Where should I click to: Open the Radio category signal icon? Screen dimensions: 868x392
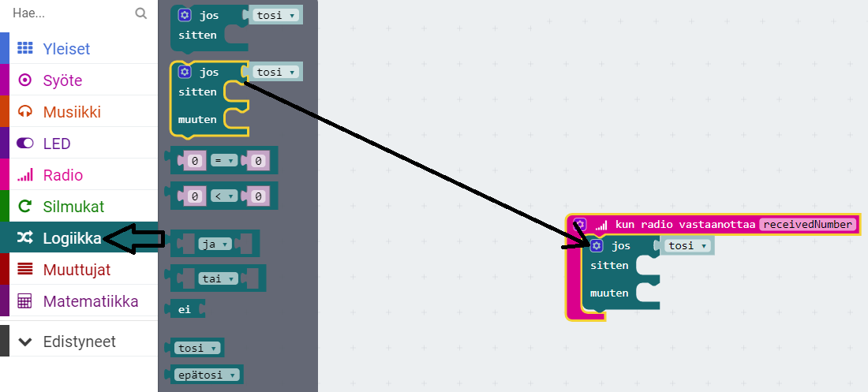(25, 175)
